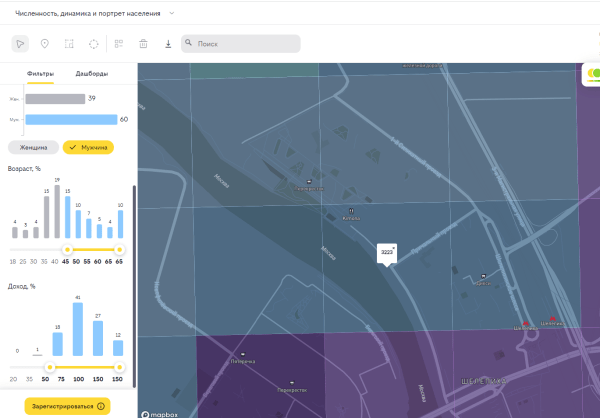Switch to the Фильтры tab

(x=40, y=74)
